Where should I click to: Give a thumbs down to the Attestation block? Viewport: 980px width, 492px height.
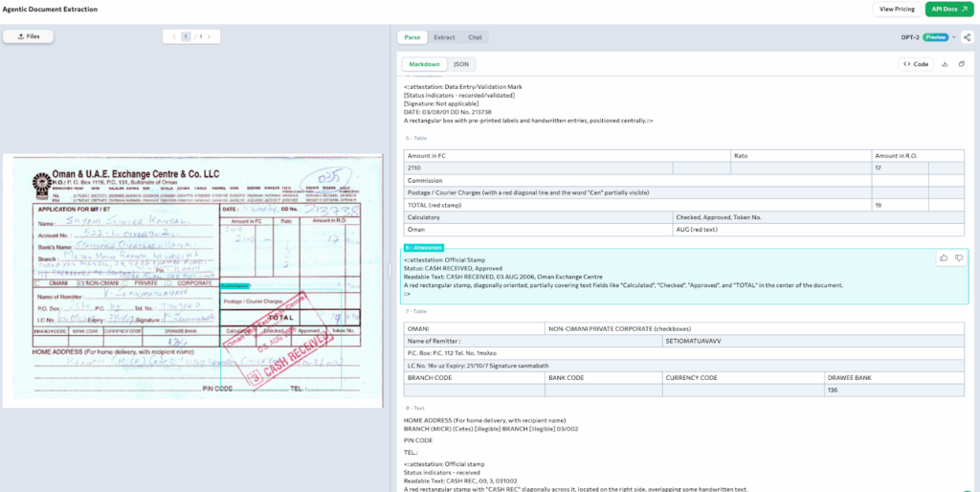click(959, 258)
